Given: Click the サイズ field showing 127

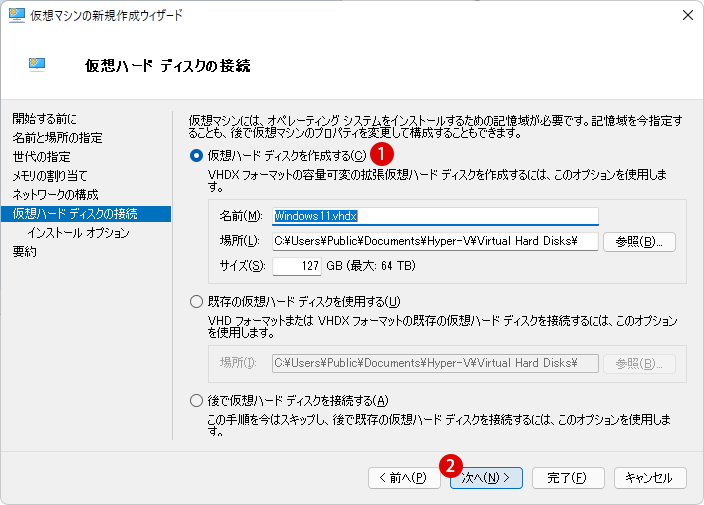Looking at the screenshot, I should pos(297,266).
